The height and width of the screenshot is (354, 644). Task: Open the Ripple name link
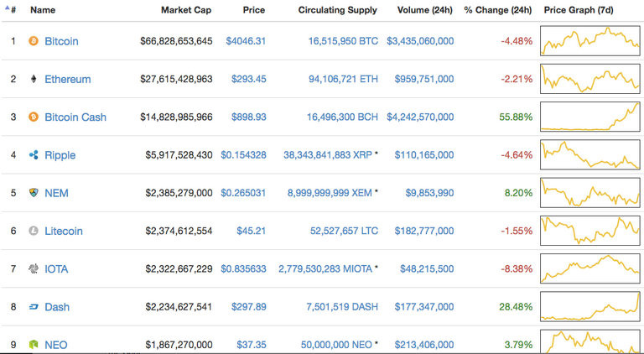click(60, 155)
